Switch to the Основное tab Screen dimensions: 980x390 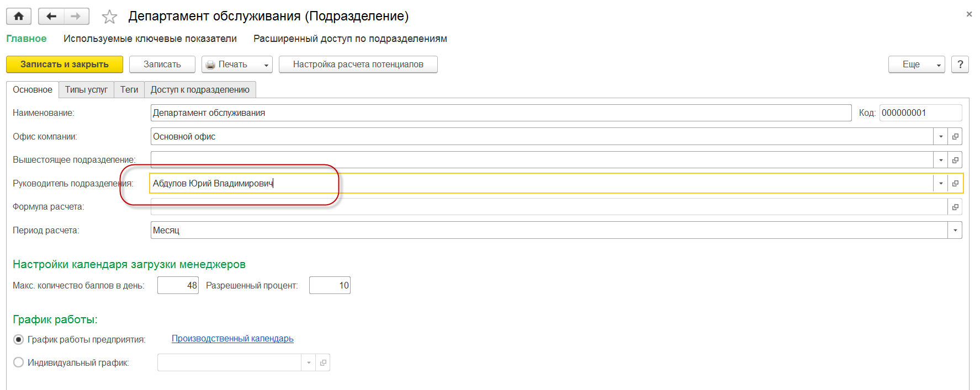pos(33,89)
